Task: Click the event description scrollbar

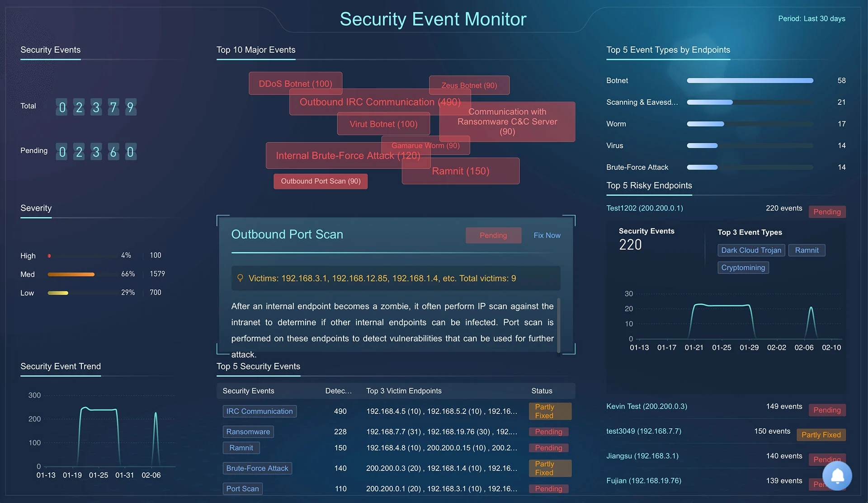Action: coord(559,324)
